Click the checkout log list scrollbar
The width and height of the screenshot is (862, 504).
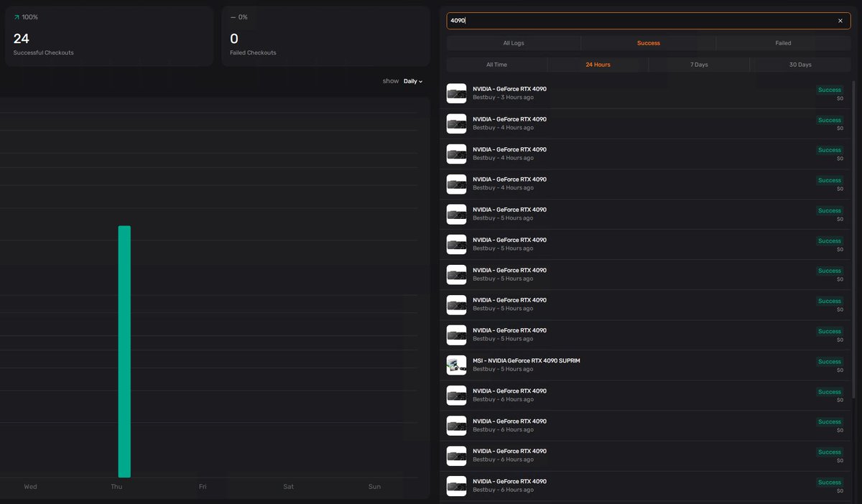pyautogui.click(x=854, y=239)
